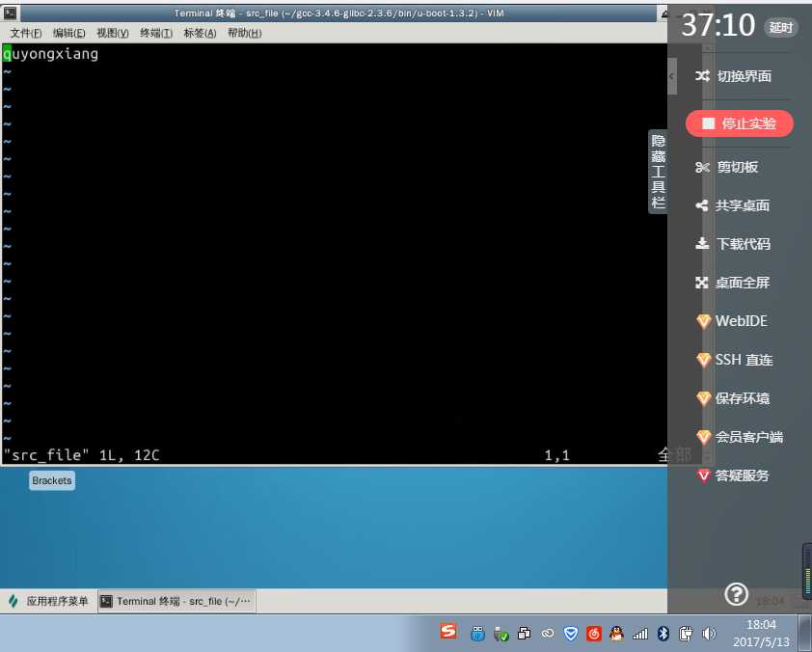Screen dimensions: 812x652
Task: Open the 终端(T) menu
Action: tap(156, 33)
